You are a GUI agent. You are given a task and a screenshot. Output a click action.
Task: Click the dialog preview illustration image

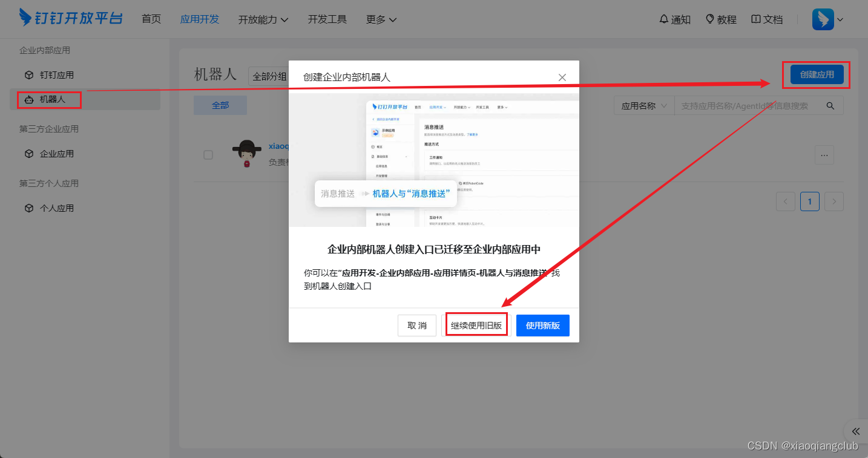click(434, 160)
